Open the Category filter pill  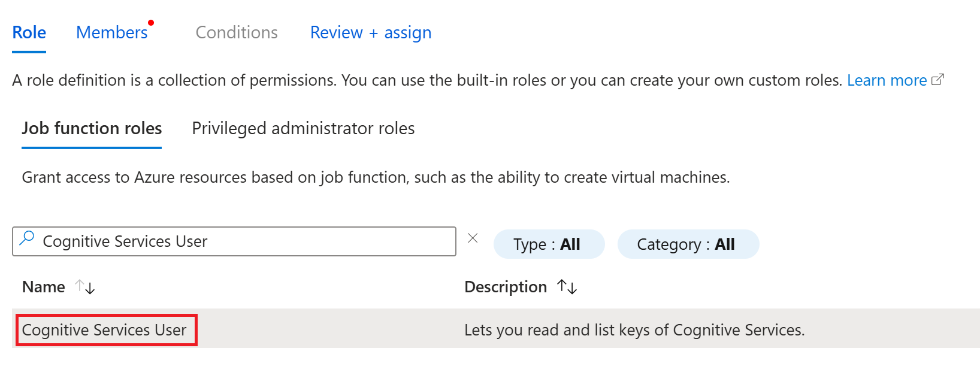pos(688,244)
